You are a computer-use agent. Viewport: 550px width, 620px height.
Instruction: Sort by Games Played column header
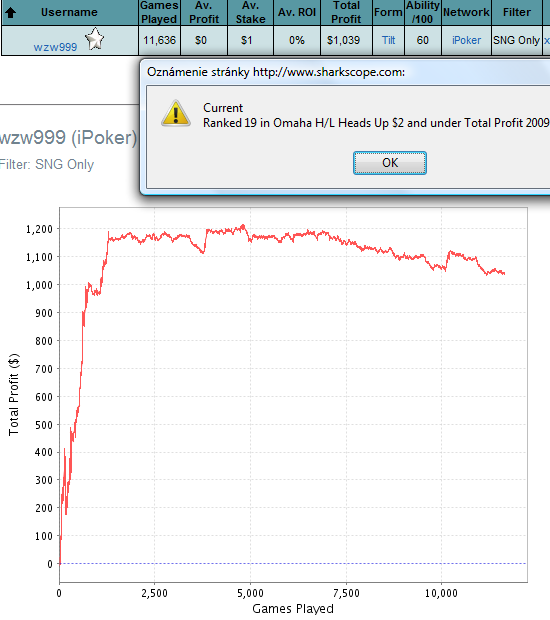coord(159,12)
